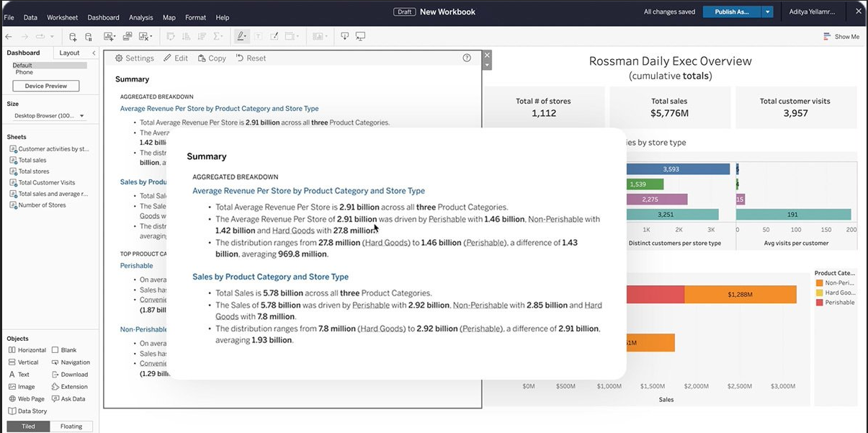Open the Clear Sheet dropdown arrow
The width and height of the screenshot is (868, 433).
click(151, 36)
